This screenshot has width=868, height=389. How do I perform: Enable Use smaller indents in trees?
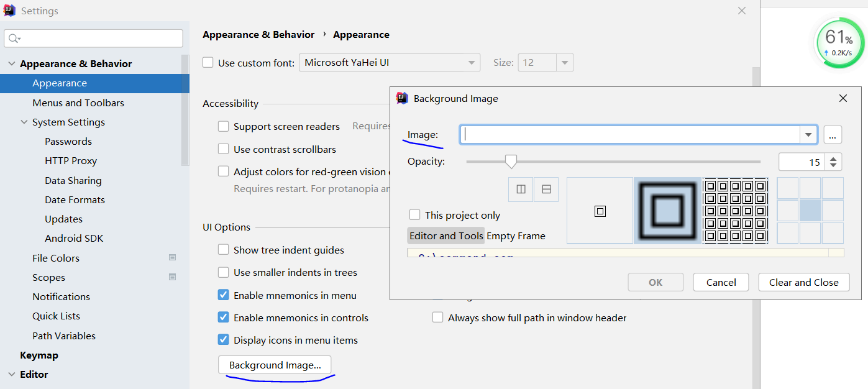224,272
